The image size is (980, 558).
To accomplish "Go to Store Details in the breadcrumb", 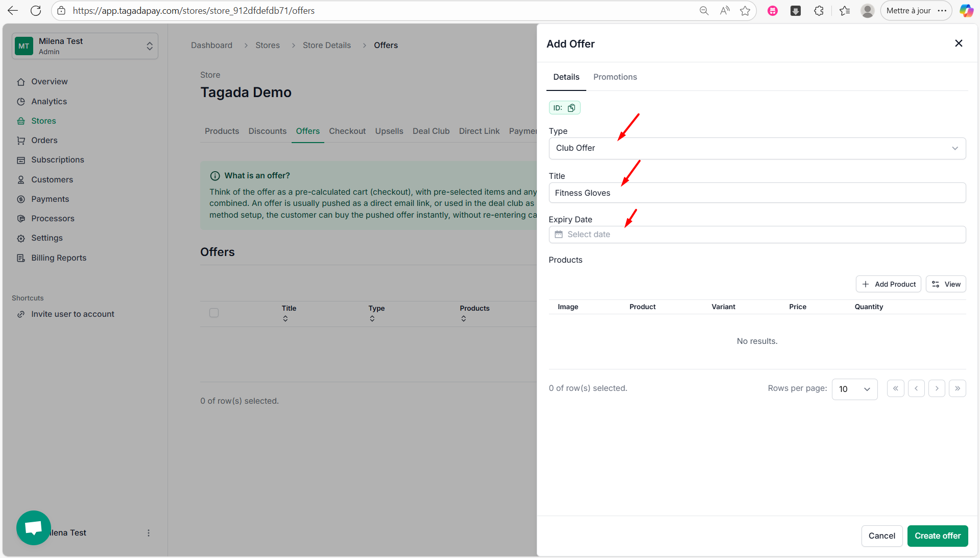I will tap(327, 45).
